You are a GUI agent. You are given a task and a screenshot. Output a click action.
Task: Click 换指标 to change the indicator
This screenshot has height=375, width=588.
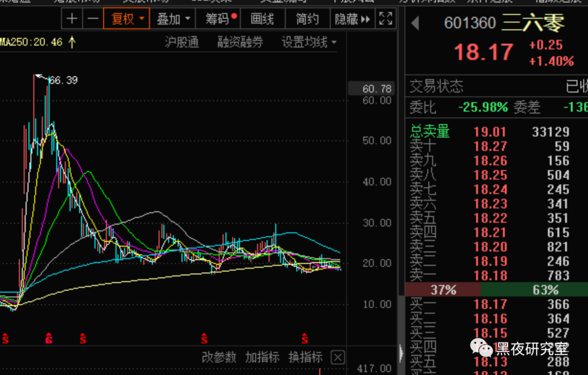coord(305,357)
